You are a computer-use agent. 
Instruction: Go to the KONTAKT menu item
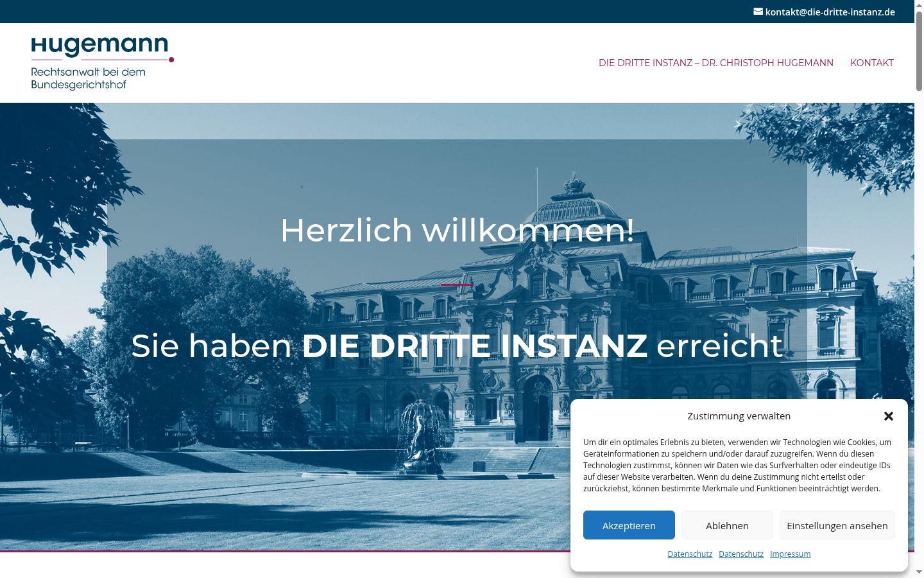(872, 63)
